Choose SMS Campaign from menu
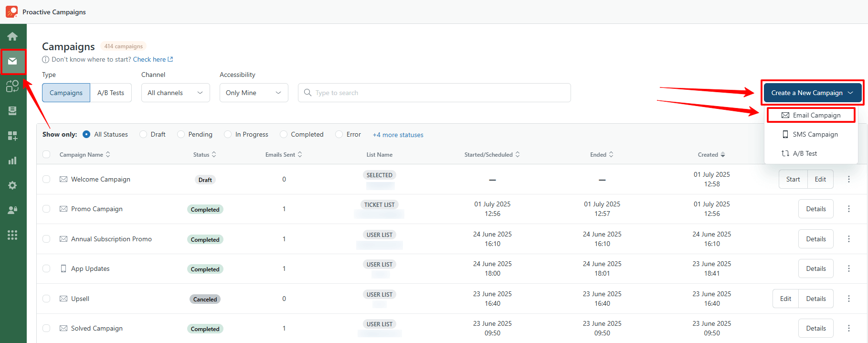Image resolution: width=868 pixels, height=343 pixels. (811, 134)
